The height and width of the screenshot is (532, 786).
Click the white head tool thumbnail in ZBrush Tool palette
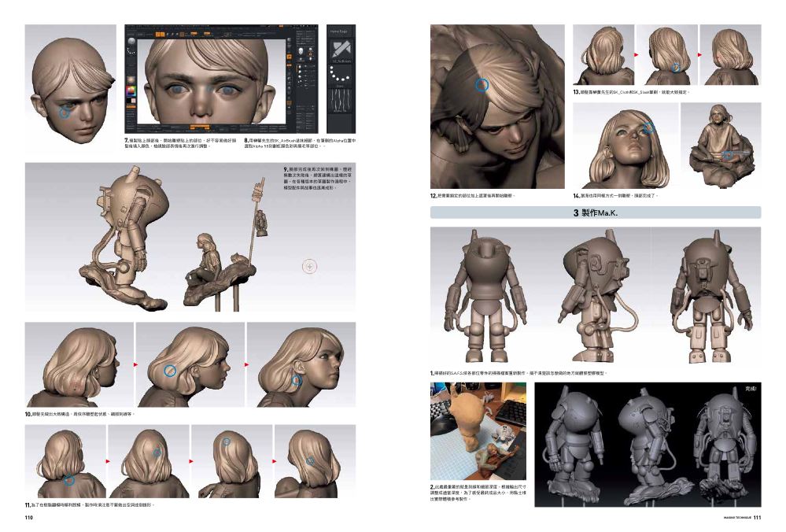pyautogui.click(x=301, y=51)
